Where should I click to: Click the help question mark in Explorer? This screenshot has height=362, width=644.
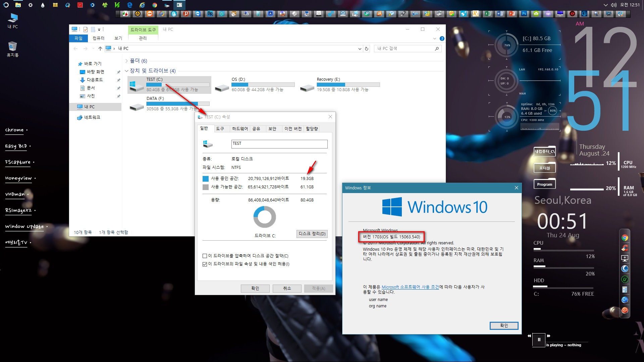click(x=442, y=39)
